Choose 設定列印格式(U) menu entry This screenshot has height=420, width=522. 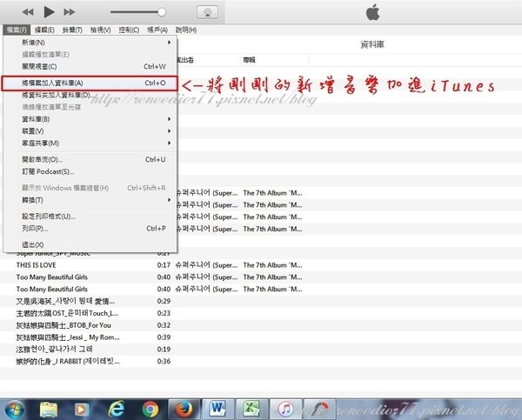[90, 217]
